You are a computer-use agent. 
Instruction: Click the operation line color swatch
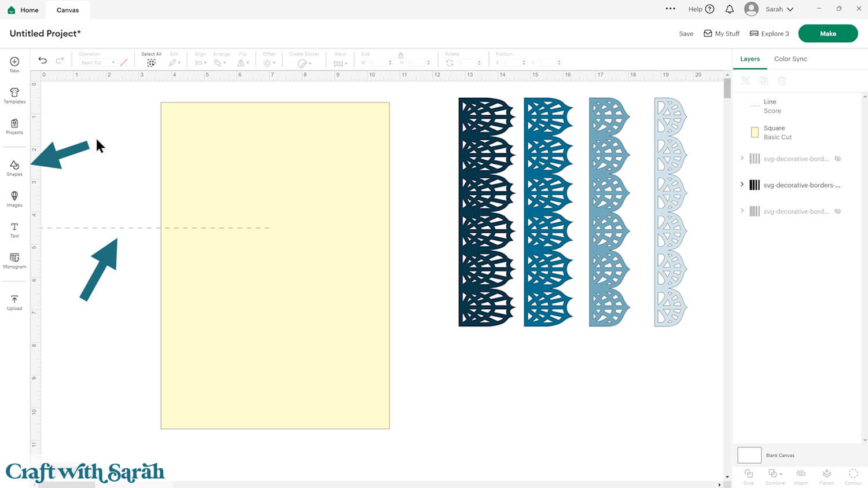click(124, 63)
